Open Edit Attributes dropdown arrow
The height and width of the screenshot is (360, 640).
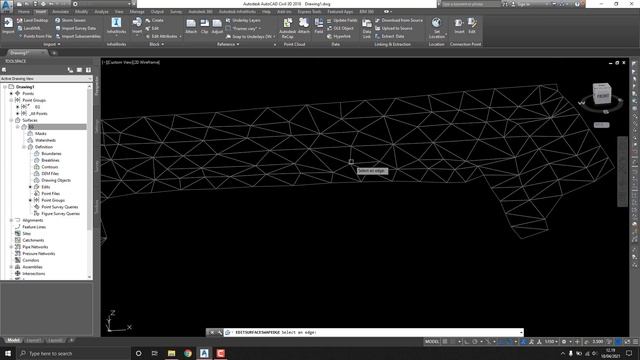180,36
